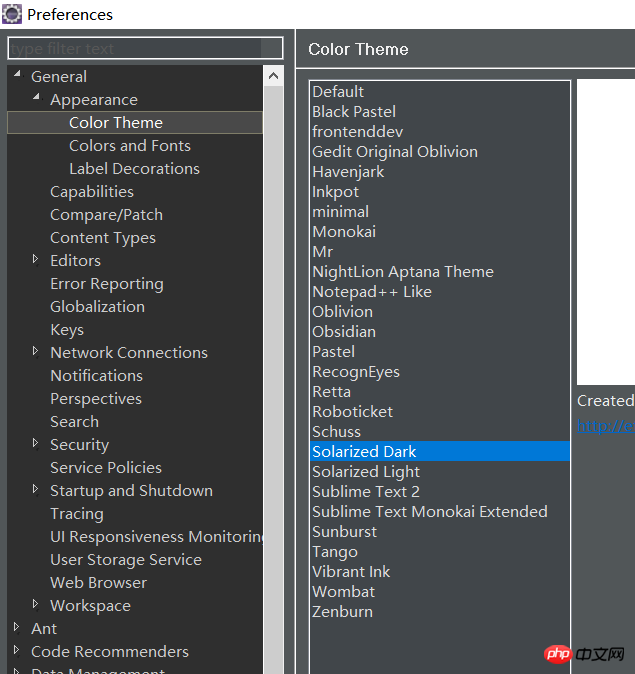
Task: Expand the Editors tree node
Action: 36,259
